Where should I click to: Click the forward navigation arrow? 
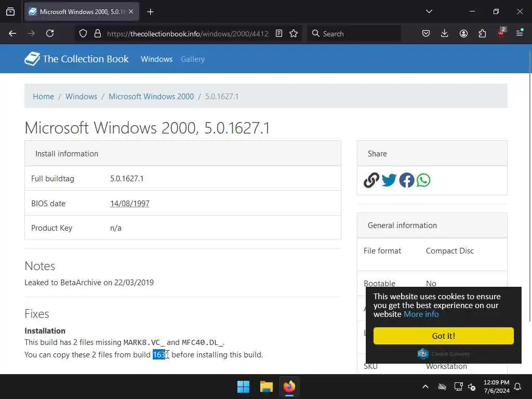(31, 33)
